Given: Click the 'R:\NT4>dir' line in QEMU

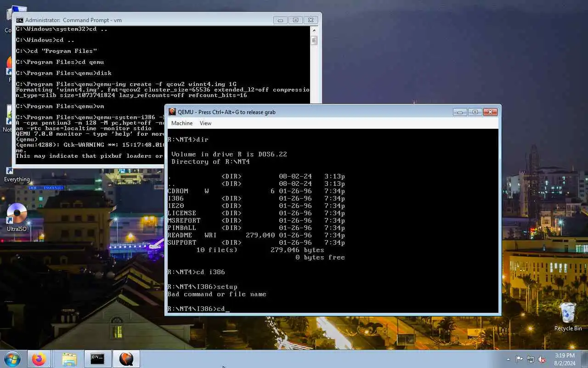Looking at the screenshot, I should click(188, 139).
